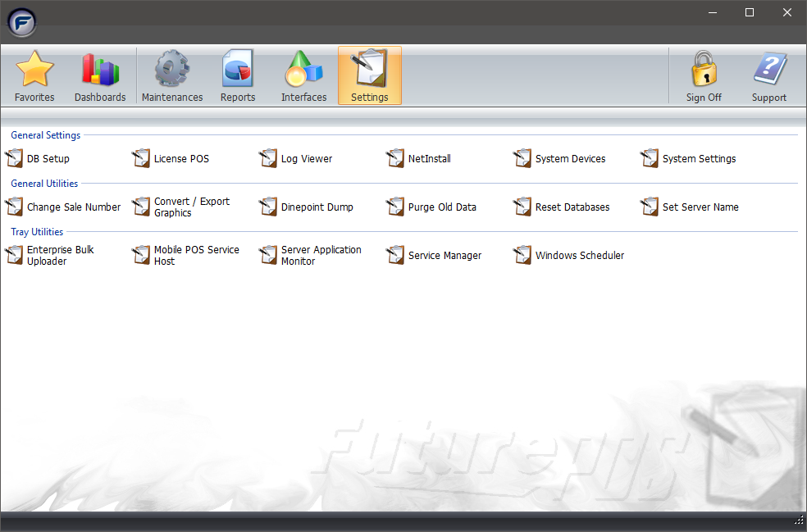Open the Reset Databases text link
The height and width of the screenshot is (532, 807).
pyautogui.click(x=572, y=207)
